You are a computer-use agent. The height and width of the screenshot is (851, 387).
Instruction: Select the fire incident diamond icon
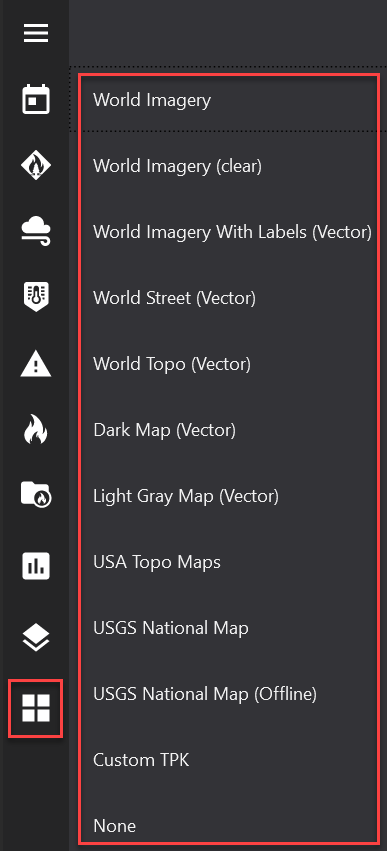point(36,165)
